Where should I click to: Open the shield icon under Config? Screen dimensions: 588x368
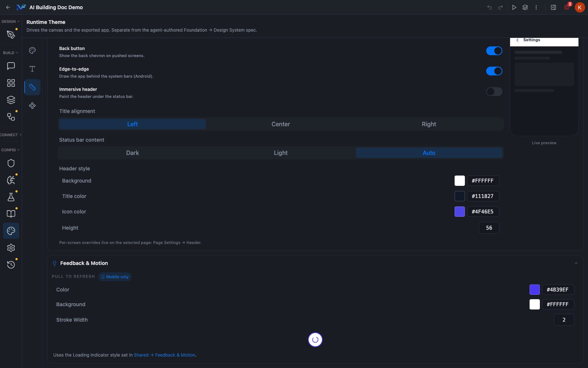11,163
